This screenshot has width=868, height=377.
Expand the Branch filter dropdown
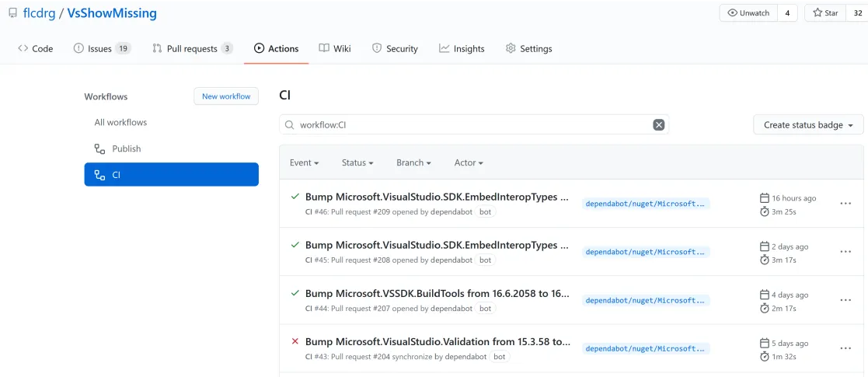pyautogui.click(x=413, y=162)
